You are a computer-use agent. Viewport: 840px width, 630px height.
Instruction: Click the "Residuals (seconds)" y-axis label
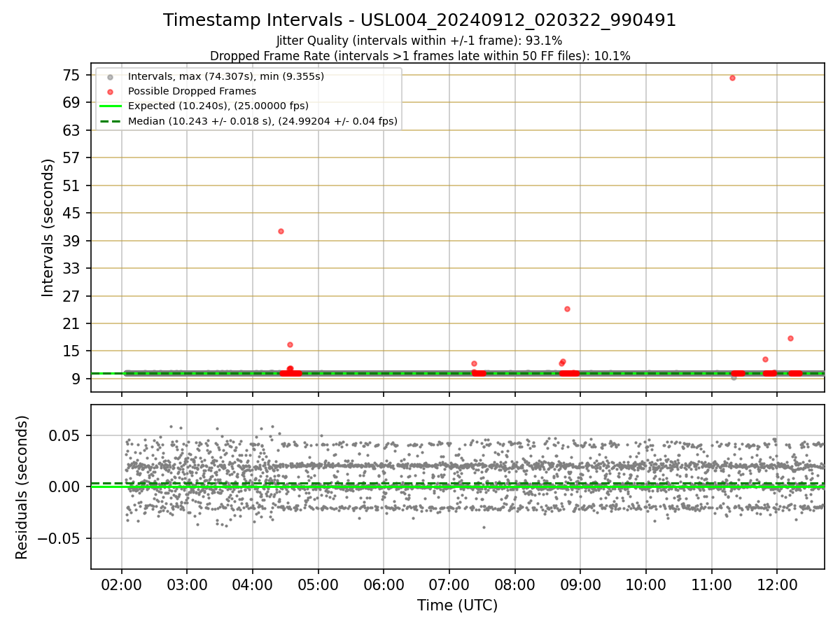point(22,487)
